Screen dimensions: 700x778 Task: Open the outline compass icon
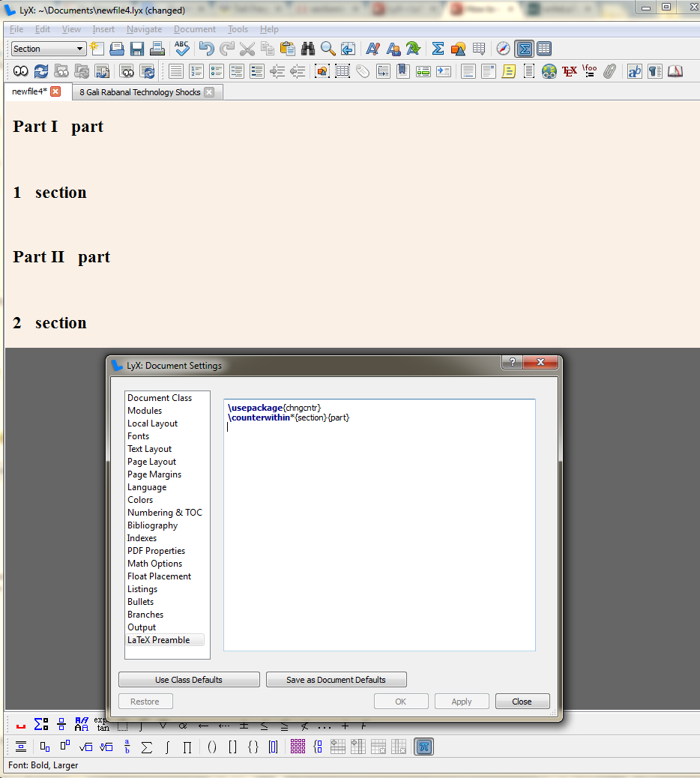[503, 49]
